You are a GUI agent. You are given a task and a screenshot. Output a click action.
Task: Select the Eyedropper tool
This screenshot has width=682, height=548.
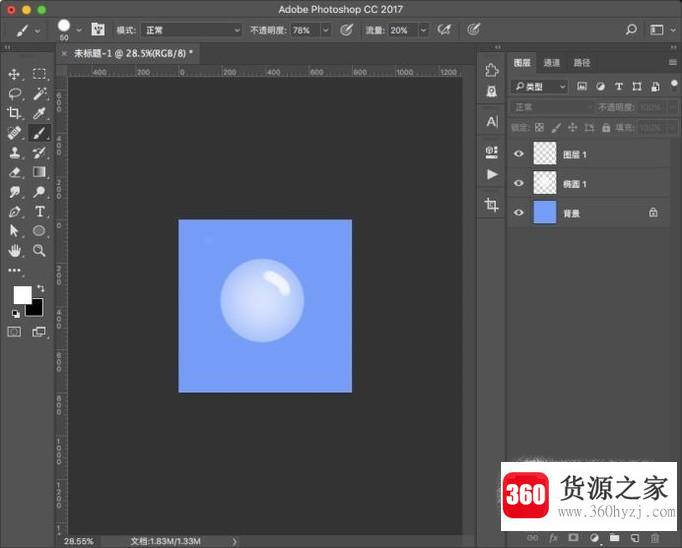39,113
